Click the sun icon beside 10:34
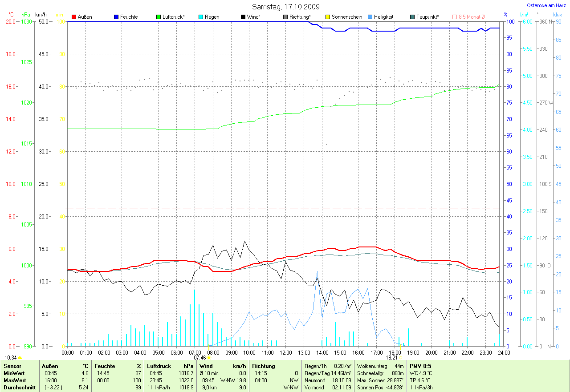Screen dimensions: 570x392 click(20, 357)
